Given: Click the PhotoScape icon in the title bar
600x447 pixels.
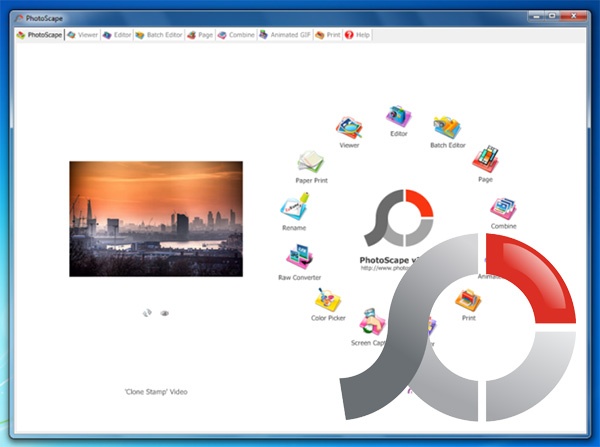Looking at the screenshot, I should point(19,18).
